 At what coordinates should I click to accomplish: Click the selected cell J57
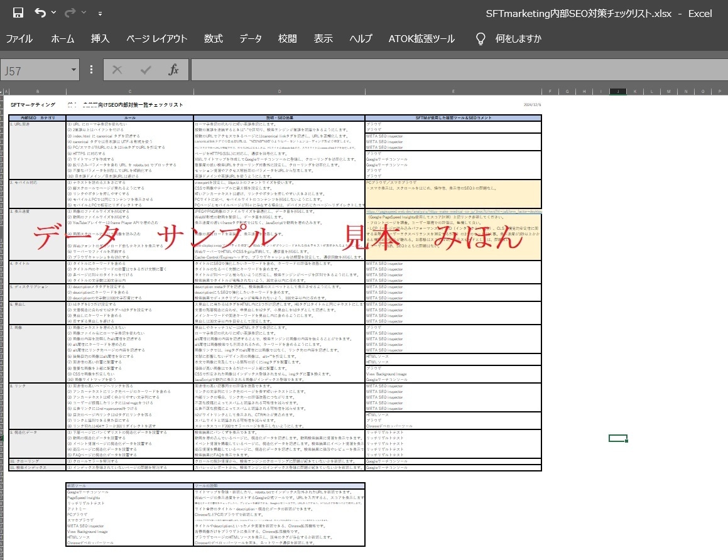618,438
